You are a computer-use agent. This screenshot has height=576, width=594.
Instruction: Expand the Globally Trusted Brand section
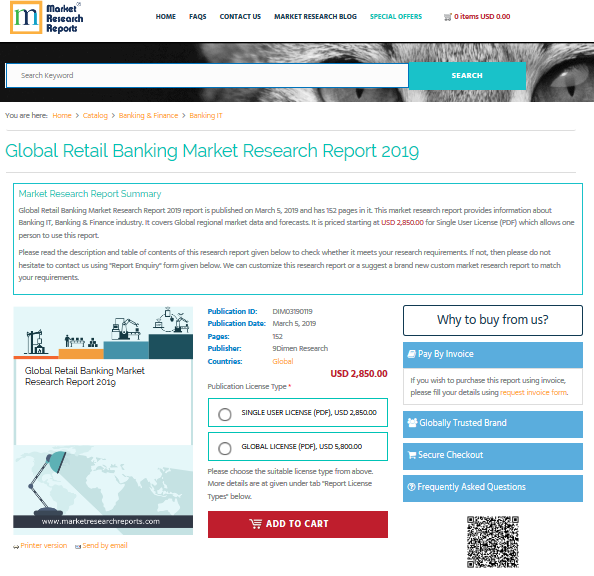[493, 424]
